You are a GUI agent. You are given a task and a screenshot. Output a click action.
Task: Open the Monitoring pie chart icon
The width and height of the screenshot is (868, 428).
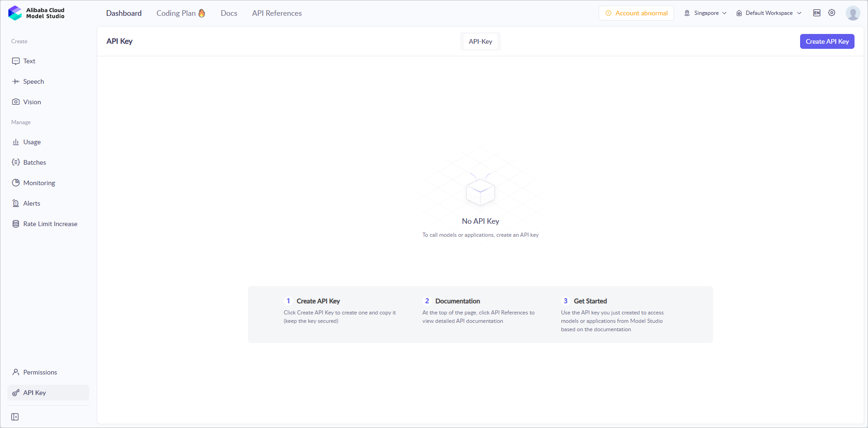(16, 183)
